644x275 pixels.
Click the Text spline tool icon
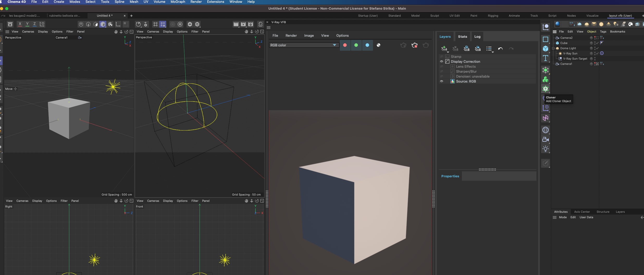pos(545,58)
